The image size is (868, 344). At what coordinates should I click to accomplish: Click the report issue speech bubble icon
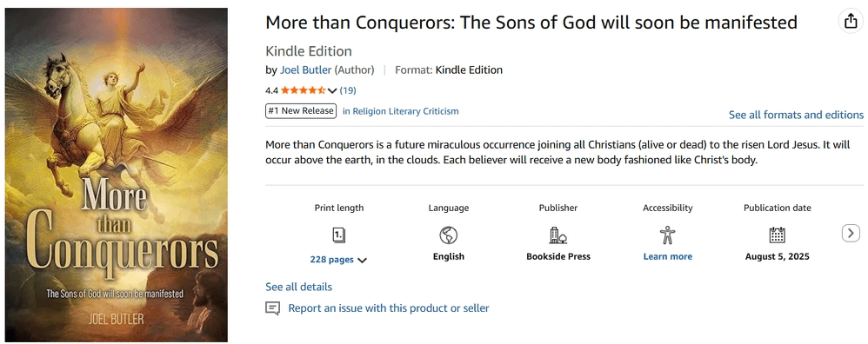click(x=272, y=308)
